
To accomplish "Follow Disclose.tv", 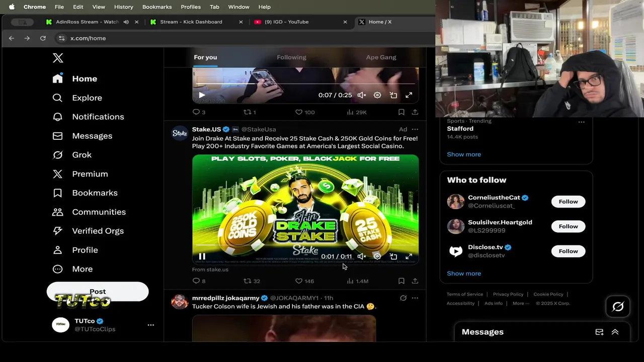I will (568, 251).
